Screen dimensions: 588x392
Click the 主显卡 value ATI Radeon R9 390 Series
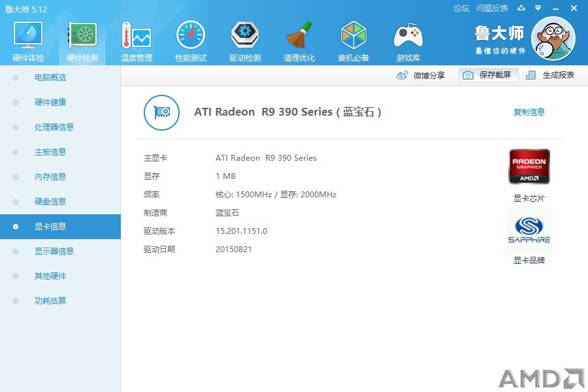pyautogui.click(x=266, y=158)
